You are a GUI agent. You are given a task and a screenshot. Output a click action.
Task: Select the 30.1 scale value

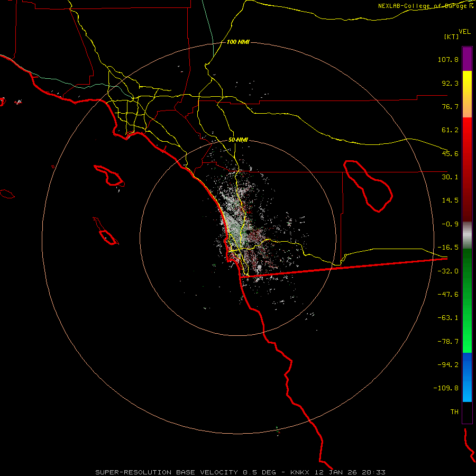(x=450, y=177)
